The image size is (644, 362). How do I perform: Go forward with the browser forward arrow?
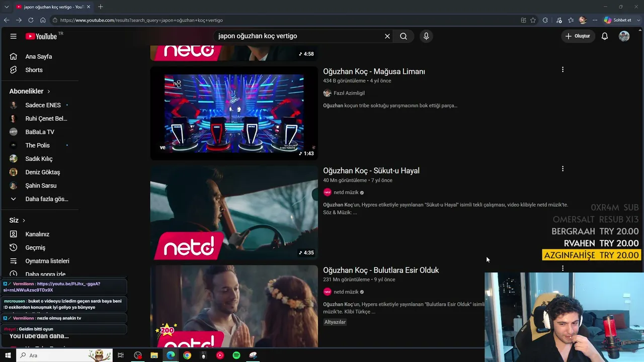pos(19,20)
